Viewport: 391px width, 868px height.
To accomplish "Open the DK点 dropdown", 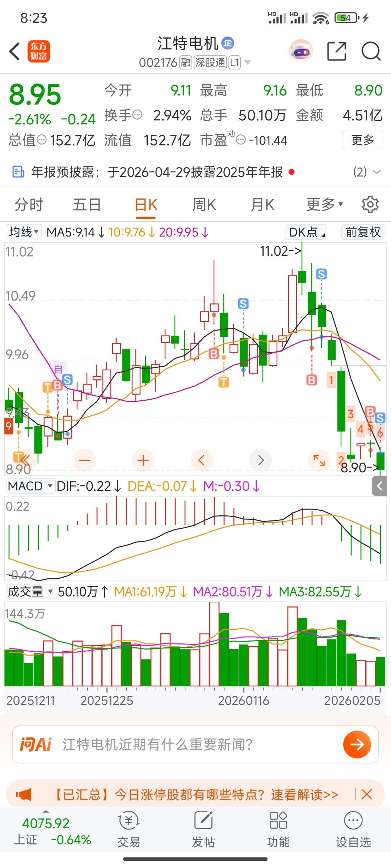I will point(306,232).
